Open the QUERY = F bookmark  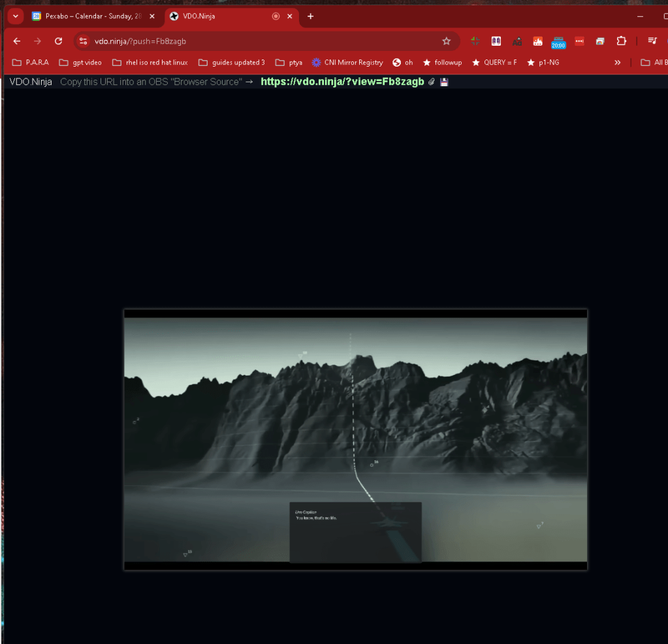click(x=494, y=63)
